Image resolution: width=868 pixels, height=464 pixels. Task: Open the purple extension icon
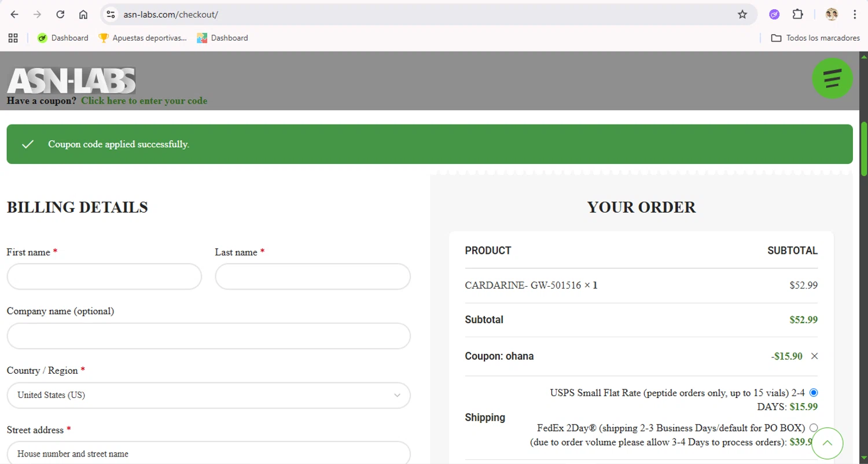(774, 14)
